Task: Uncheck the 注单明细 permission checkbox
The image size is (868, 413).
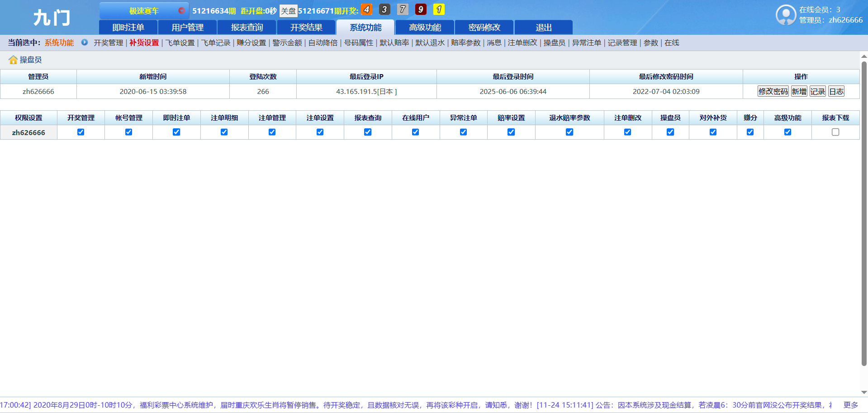Action: (x=224, y=132)
